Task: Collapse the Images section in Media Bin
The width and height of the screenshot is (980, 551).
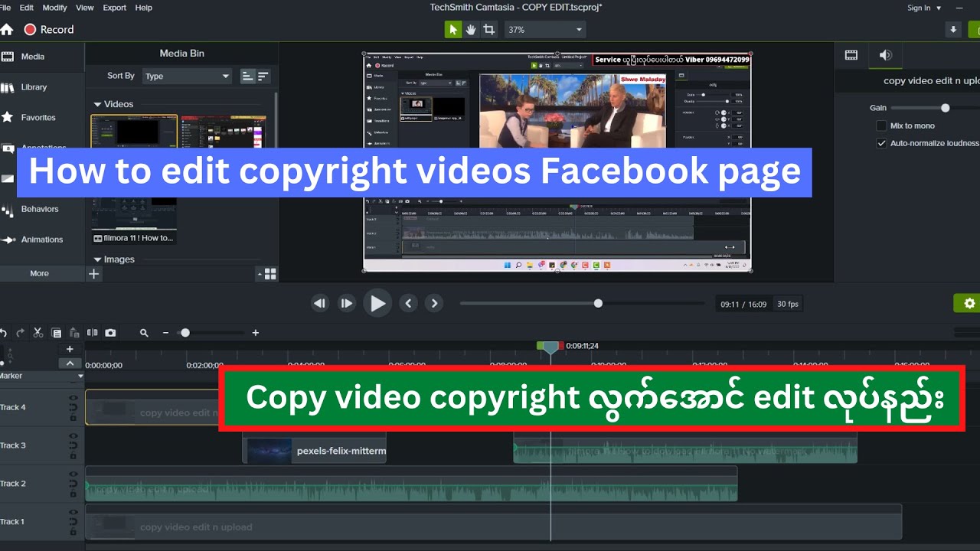Action: pos(97,259)
